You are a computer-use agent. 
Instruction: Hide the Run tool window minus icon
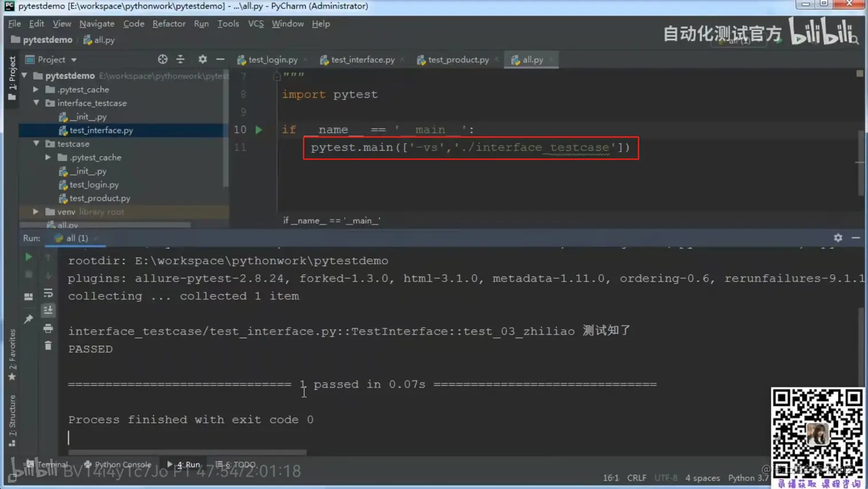click(x=856, y=238)
